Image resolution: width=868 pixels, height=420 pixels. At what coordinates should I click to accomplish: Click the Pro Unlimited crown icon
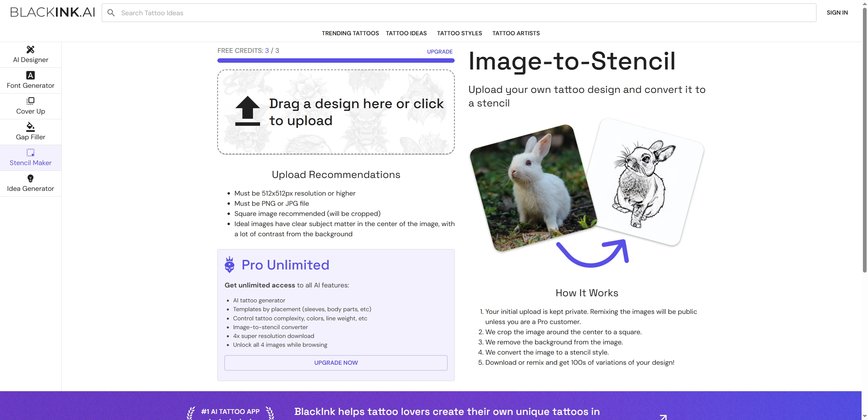click(230, 265)
